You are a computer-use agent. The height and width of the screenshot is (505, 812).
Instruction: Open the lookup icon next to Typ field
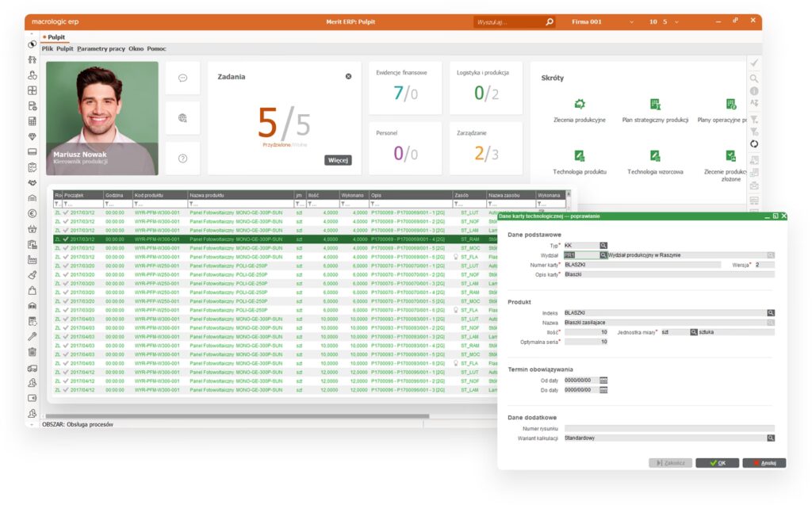(603, 246)
